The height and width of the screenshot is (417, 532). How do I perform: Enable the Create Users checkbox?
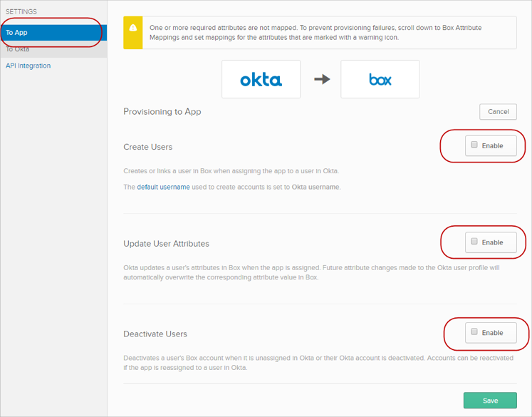coord(474,145)
